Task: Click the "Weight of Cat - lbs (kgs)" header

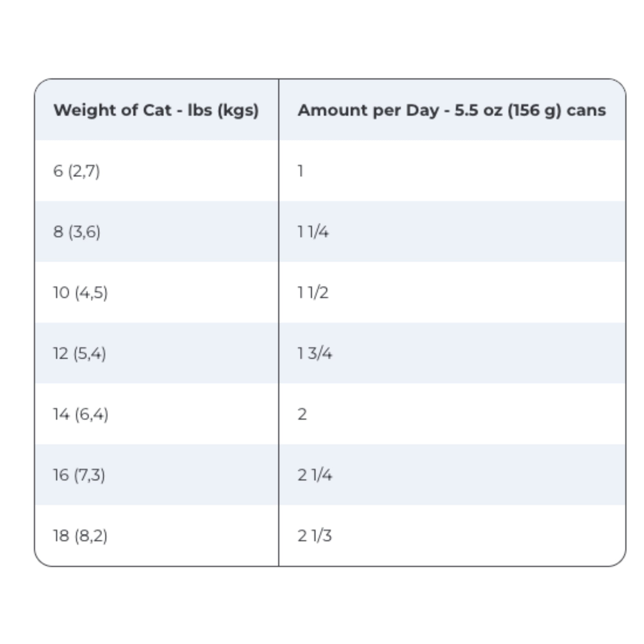Action: (156, 110)
